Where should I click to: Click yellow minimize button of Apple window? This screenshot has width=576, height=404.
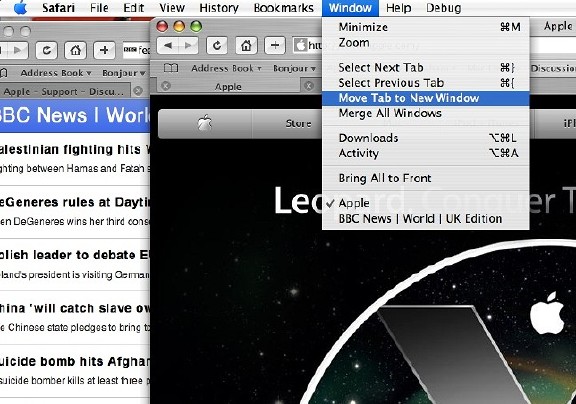[179, 26]
